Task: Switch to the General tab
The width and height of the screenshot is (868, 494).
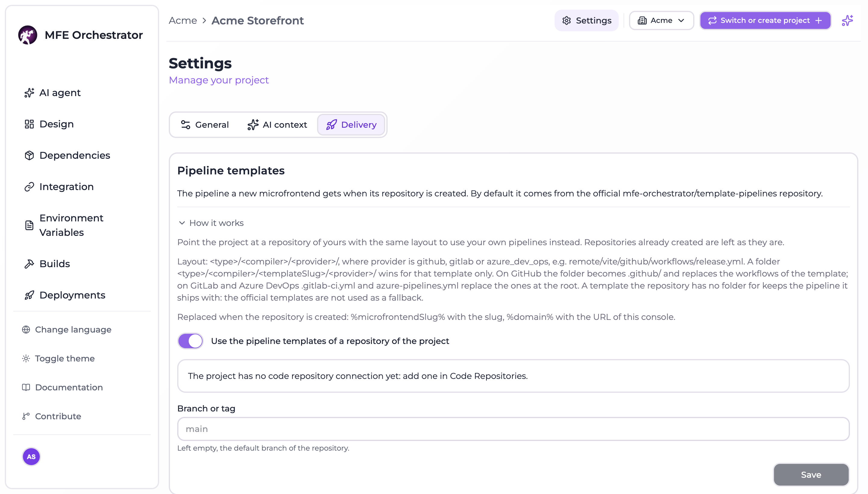Action: pyautogui.click(x=205, y=125)
